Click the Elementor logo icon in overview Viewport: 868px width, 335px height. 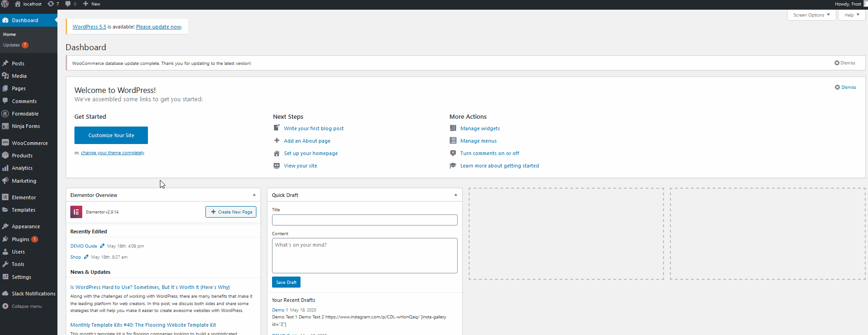click(76, 212)
